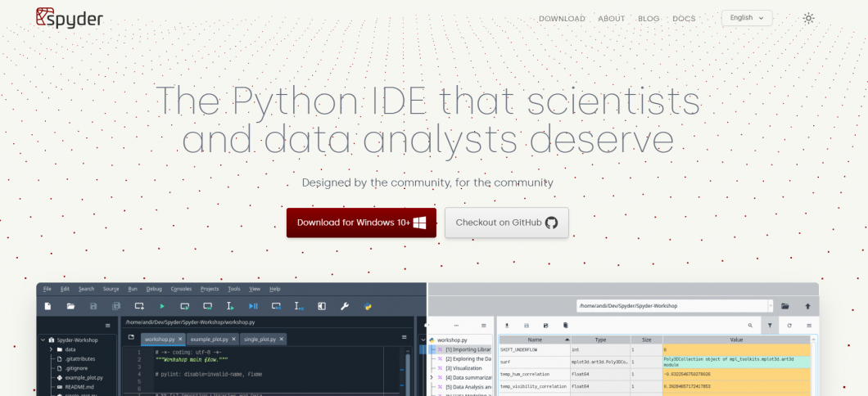Click PYTHONPATH manager Python icon
Image resolution: width=868 pixels, height=396 pixels.
[x=367, y=306]
